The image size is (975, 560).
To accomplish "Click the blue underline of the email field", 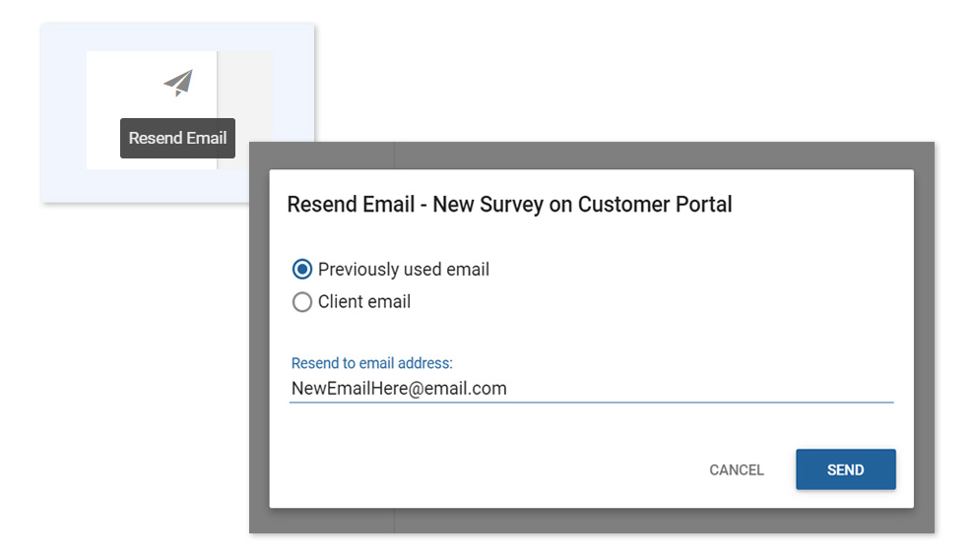I will click(x=591, y=403).
